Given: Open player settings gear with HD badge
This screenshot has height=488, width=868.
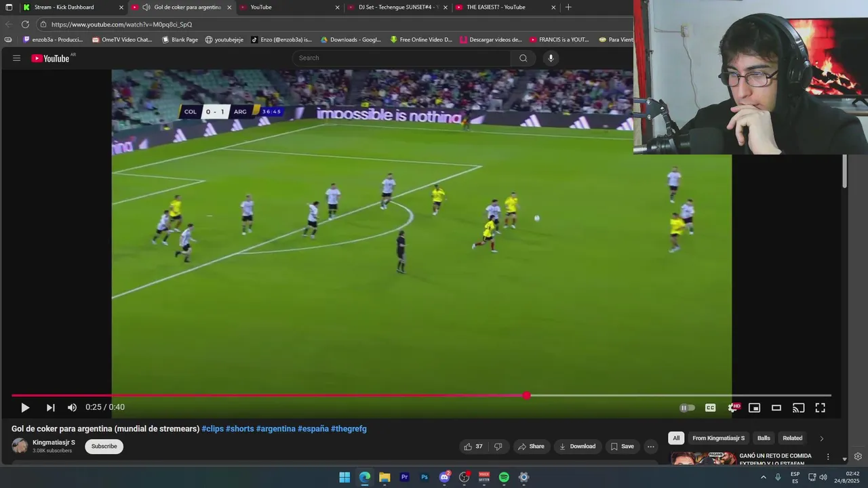Looking at the screenshot, I should 733,407.
